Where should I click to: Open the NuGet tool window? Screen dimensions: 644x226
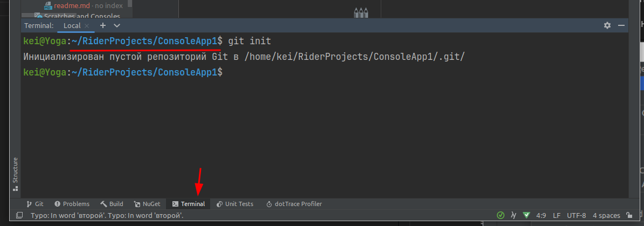(x=147, y=204)
